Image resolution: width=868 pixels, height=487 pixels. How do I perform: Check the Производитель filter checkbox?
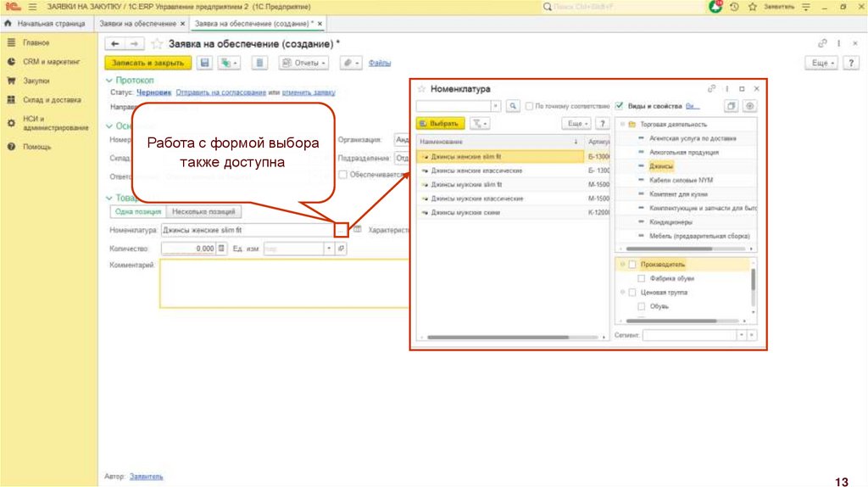point(632,265)
